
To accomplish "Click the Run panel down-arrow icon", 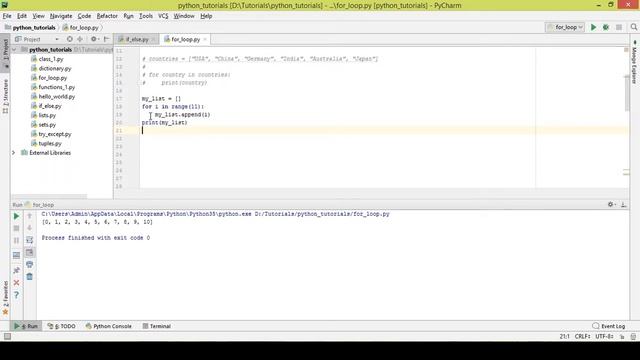I will 29,228.
